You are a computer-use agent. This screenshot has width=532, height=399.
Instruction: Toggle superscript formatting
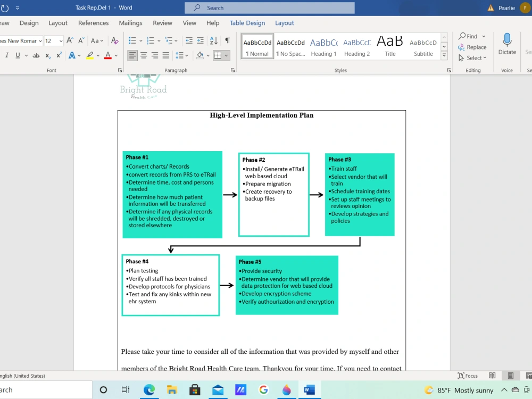(59, 55)
